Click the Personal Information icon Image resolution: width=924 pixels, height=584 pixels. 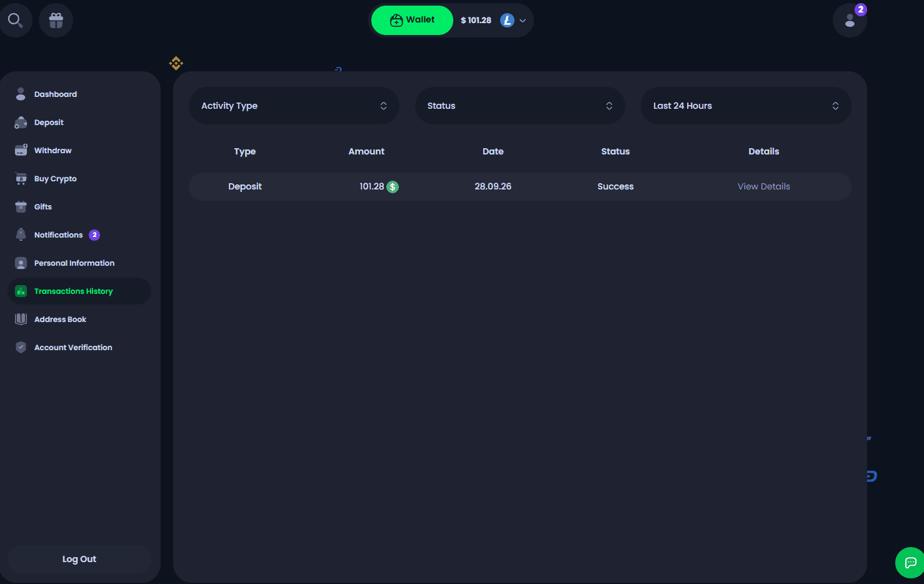click(21, 263)
